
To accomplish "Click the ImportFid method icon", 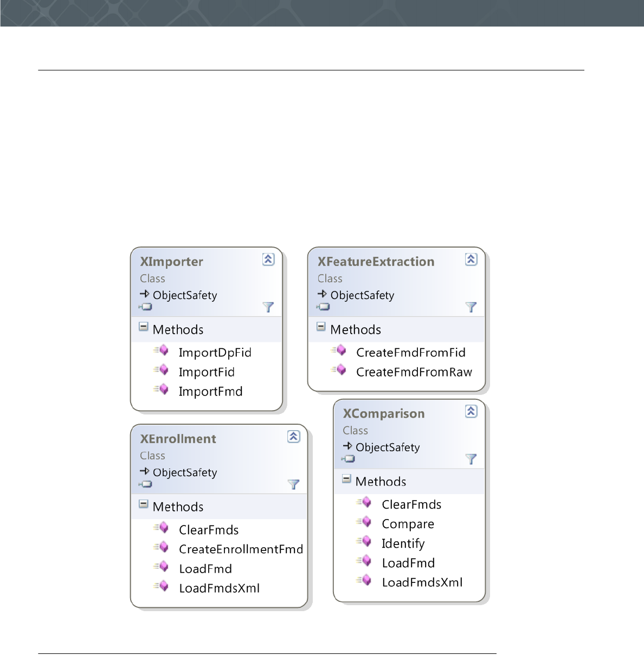I will coord(161,370).
